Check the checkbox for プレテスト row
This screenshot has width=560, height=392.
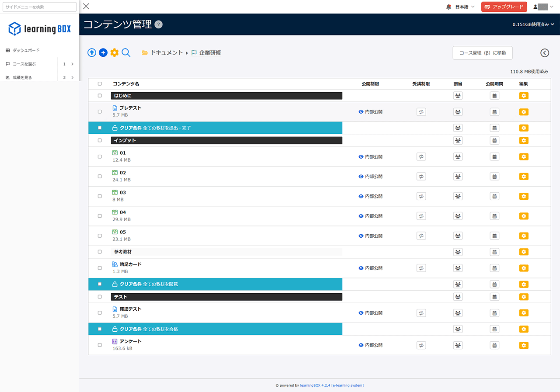tap(99, 111)
